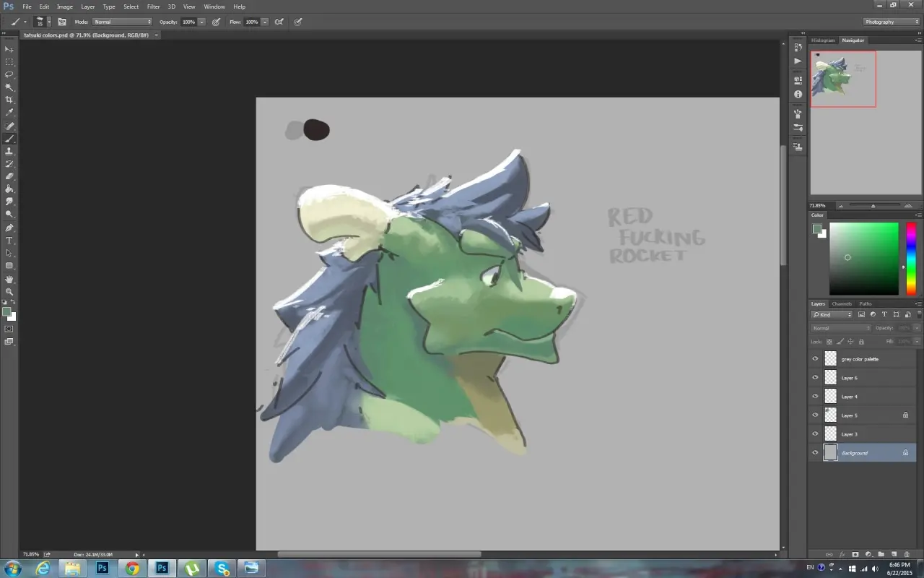This screenshot has height=578, width=924.
Task: Click the Layer 6 thumbnail
Action: point(831,378)
